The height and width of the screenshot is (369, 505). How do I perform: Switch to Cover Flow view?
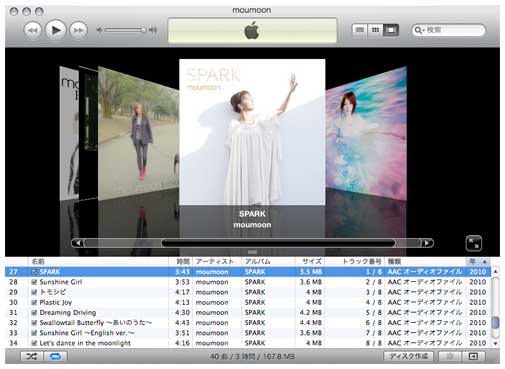click(x=391, y=30)
